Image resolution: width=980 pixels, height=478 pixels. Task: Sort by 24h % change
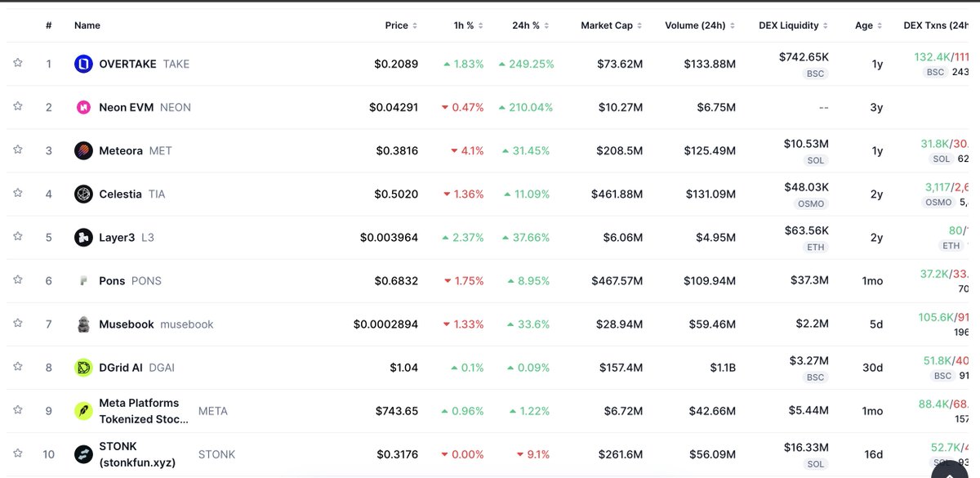[531, 25]
